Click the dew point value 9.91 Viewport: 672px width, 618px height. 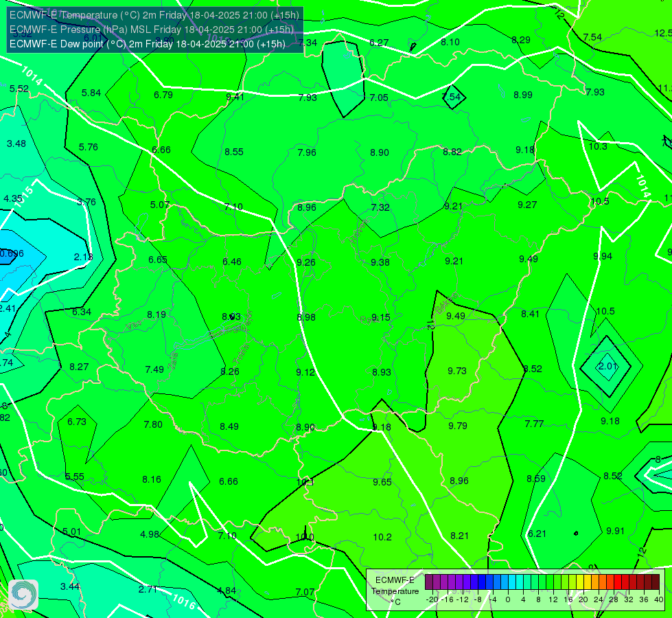(616, 531)
